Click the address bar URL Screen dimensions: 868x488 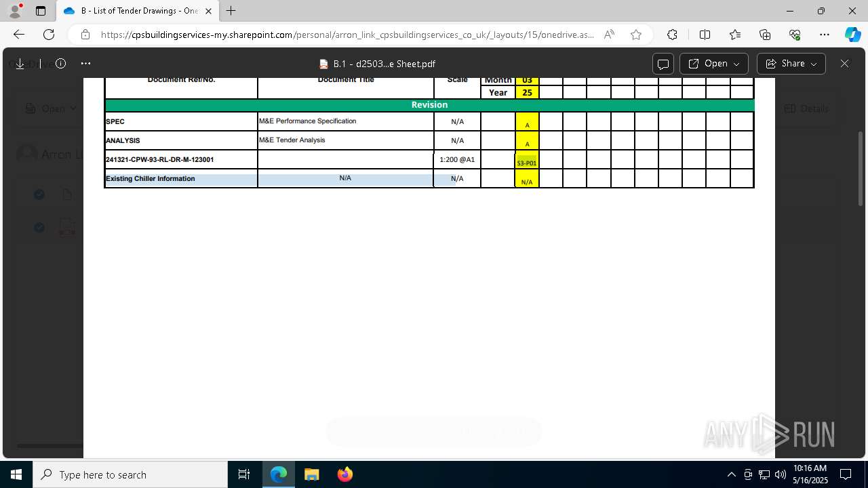pos(347,35)
